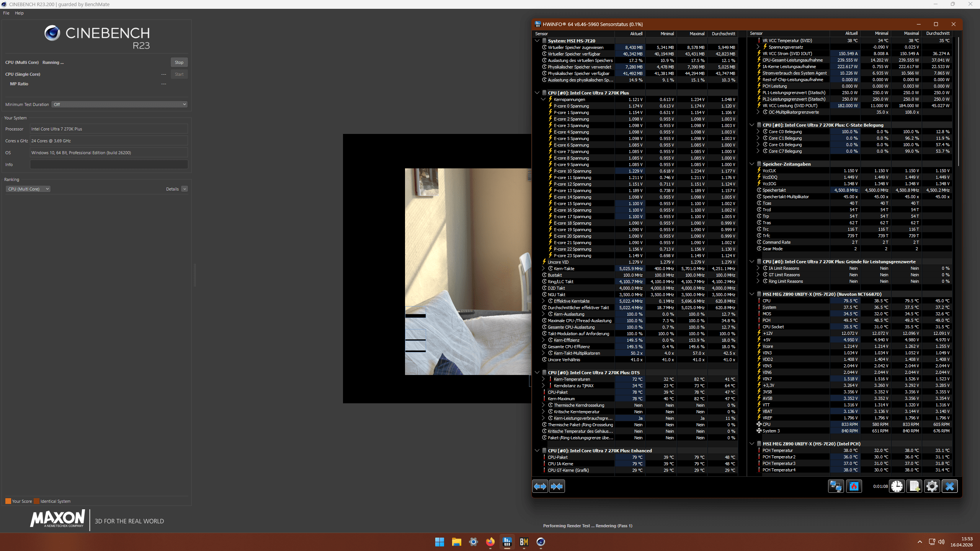Click HWiNFO expand columns arrows icon
The width and height of the screenshot is (980, 551).
[540, 486]
